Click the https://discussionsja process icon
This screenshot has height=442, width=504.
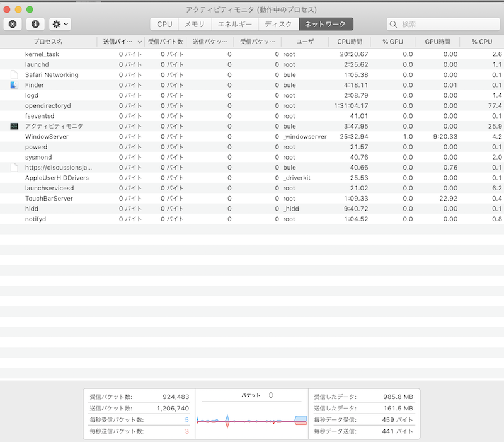pyautogui.click(x=14, y=168)
